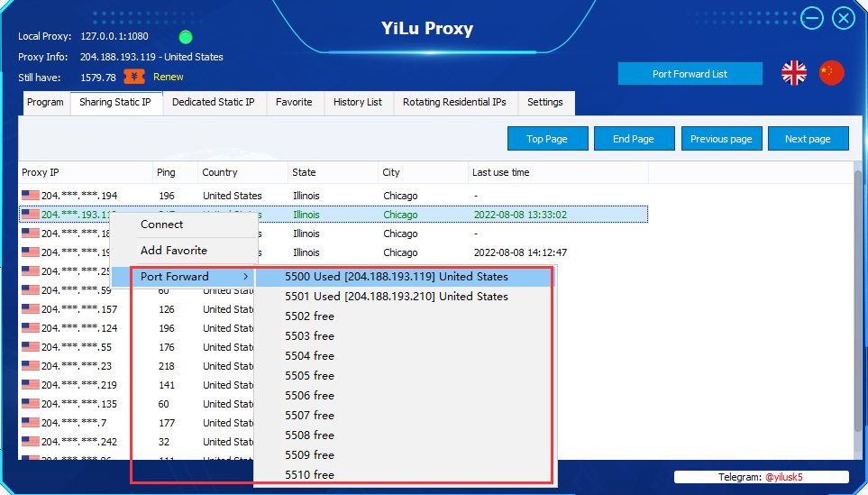Forward to free port 5506
868x495 pixels.
404,395
